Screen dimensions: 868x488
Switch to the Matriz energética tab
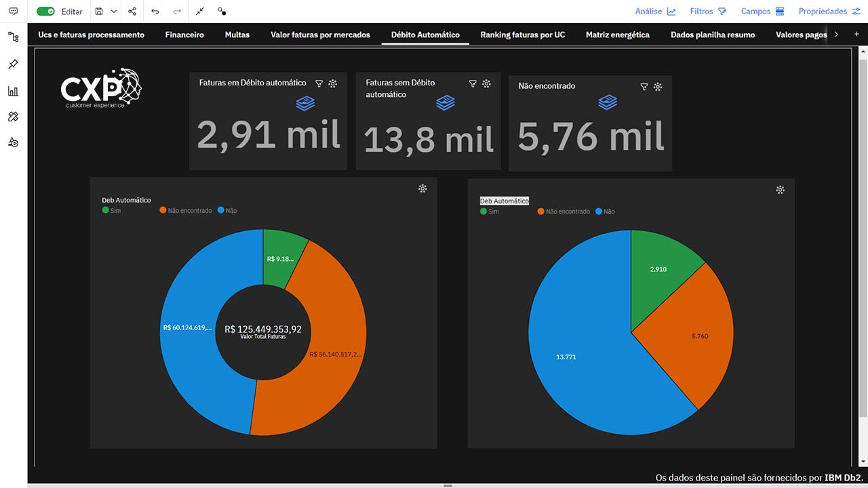pyautogui.click(x=617, y=35)
